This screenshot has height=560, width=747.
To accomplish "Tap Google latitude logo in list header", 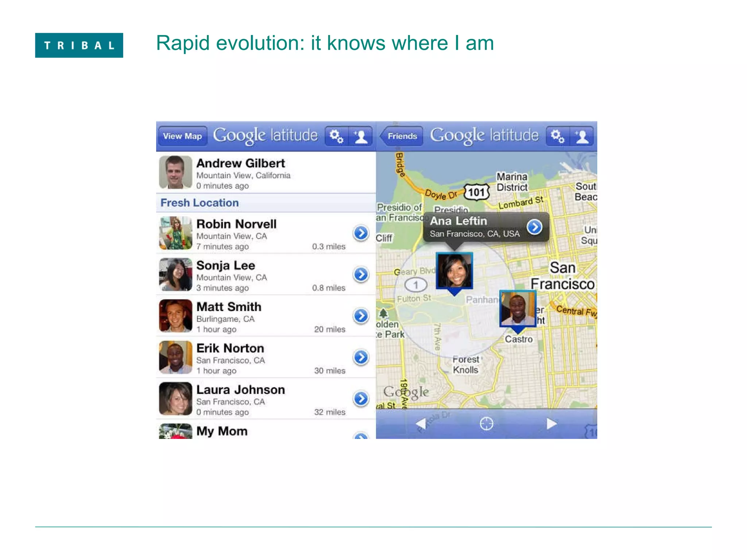I will tap(265, 136).
